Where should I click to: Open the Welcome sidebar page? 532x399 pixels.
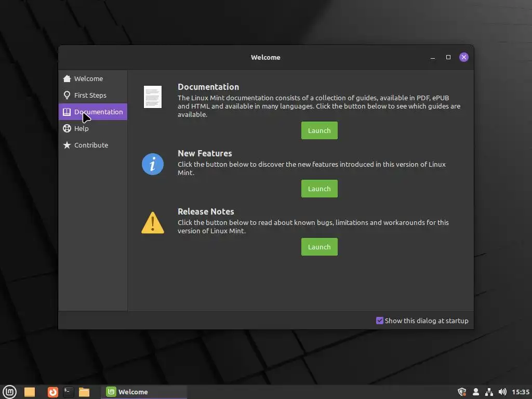pos(92,79)
